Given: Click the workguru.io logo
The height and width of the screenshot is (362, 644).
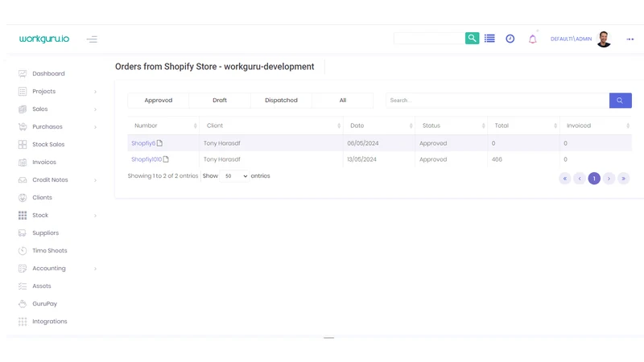Looking at the screenshot, I should 44,39.
